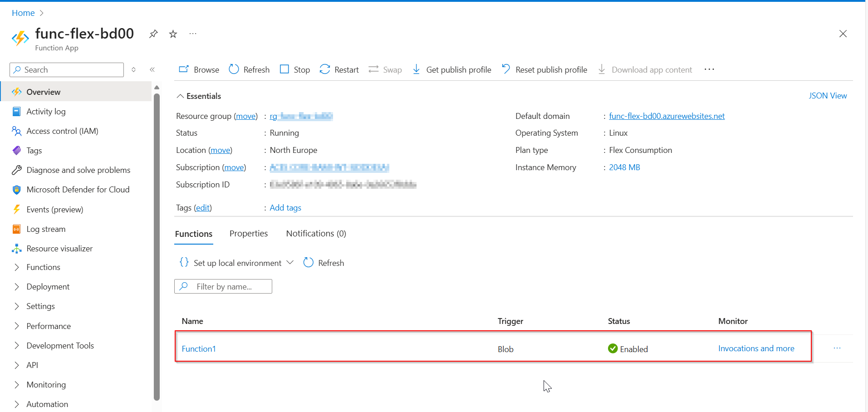Select the Functions tab

[x=194, y=234]
